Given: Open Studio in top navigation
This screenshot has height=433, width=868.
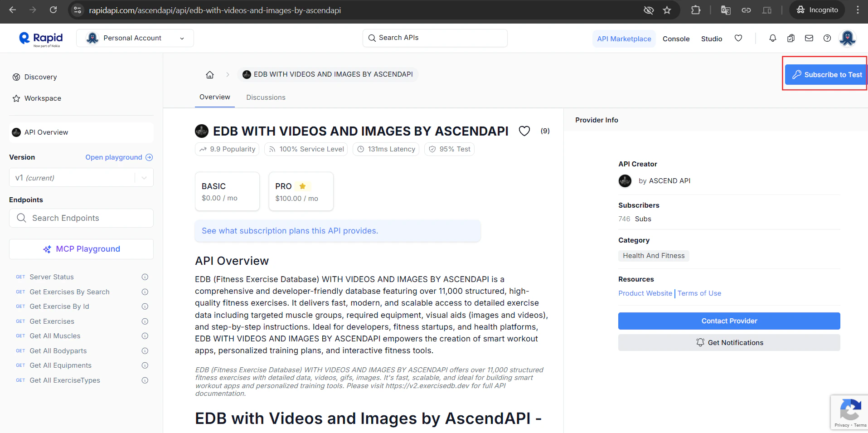Looking at the screenshot, I should (x=712, y=39).
